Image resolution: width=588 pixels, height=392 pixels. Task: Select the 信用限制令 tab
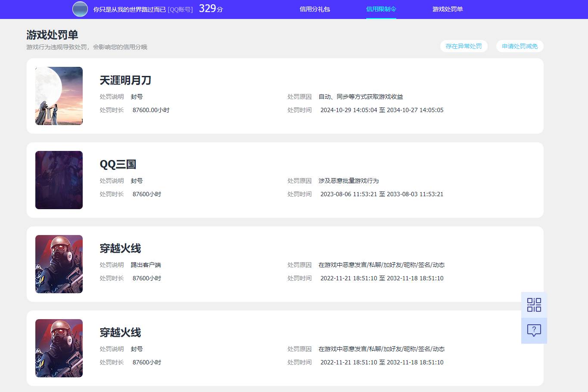pos(381,9)
